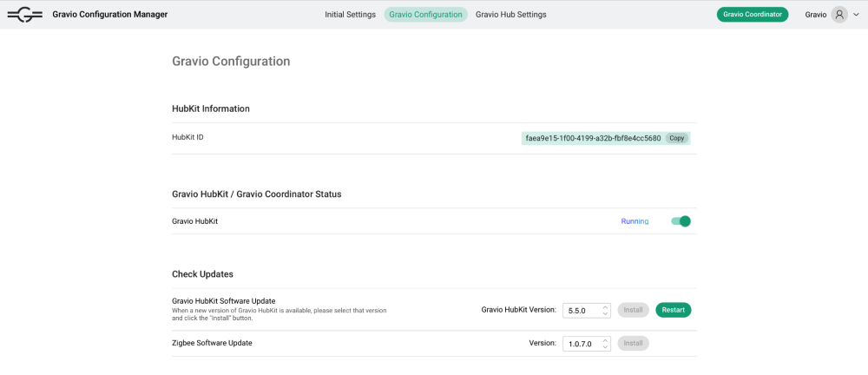Toggle the Gravio HubKit running switch
The height and width of the screenshot is (375, 868).
tap(681, 221)
